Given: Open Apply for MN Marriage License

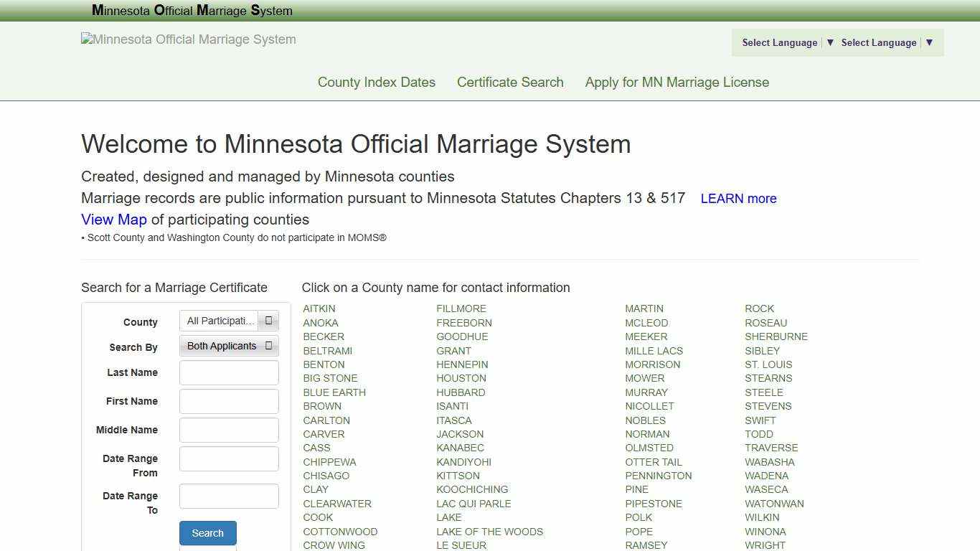Looking at the screenshot, I should [x=677, y=82].
